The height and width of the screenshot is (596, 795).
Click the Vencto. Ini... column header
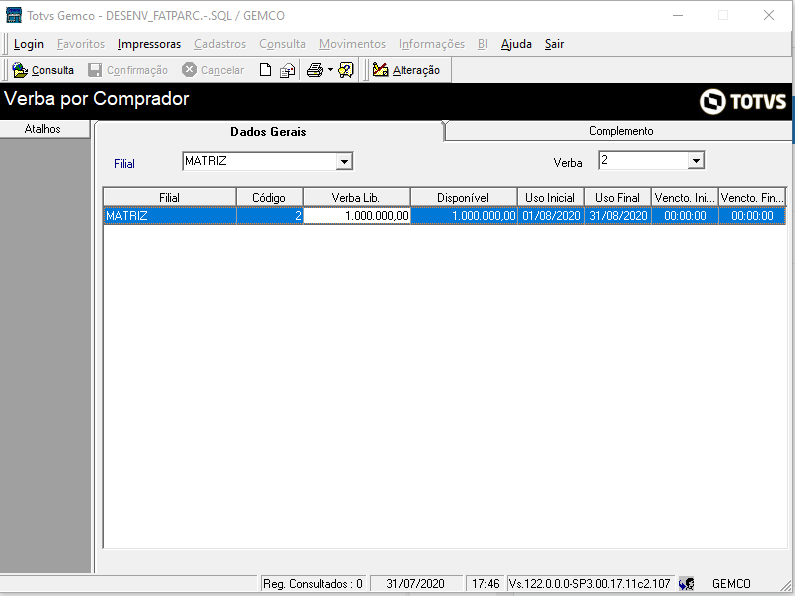[684, 197]
